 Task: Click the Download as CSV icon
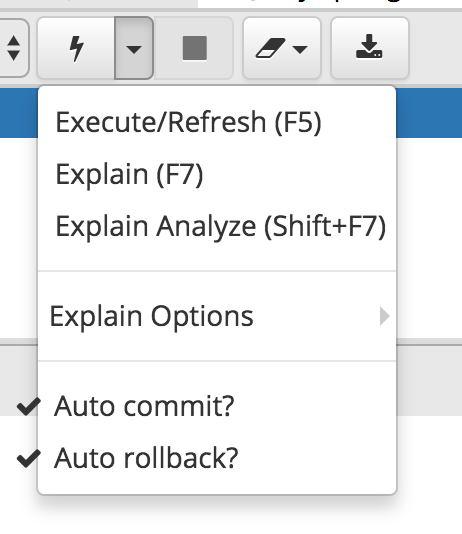point(369,47)
